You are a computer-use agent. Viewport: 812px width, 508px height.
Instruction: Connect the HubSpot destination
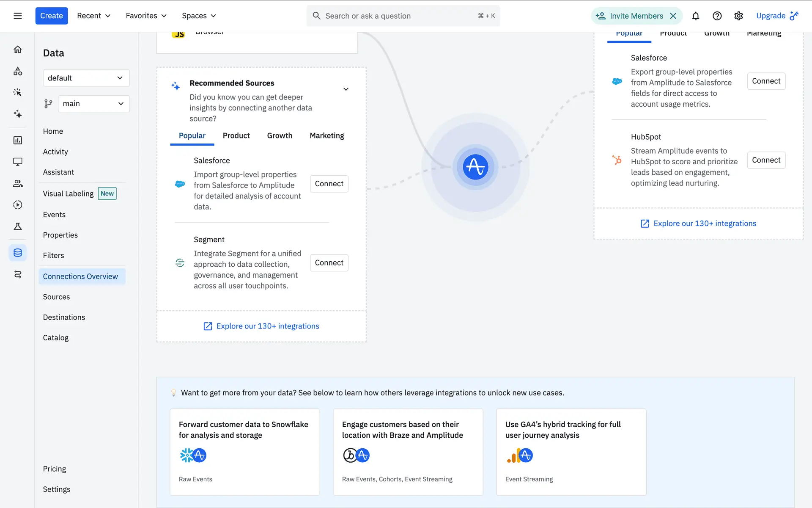click(x=766, y=160)
